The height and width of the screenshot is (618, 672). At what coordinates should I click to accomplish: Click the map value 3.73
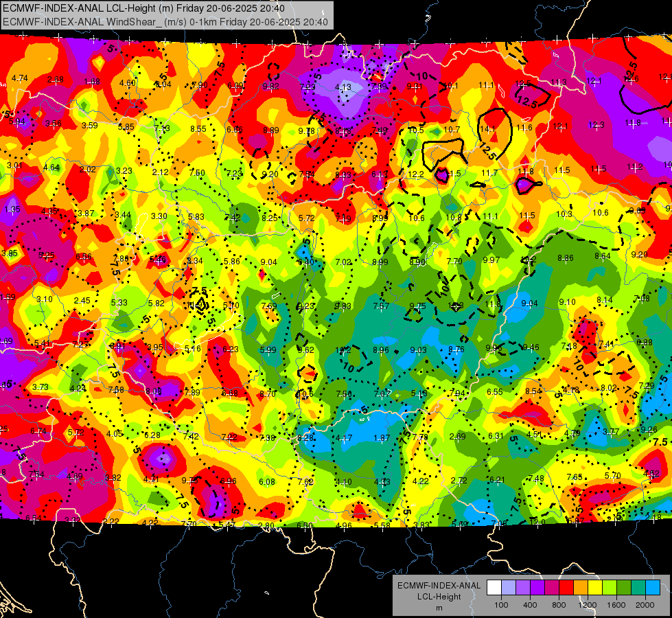(40, 387)
